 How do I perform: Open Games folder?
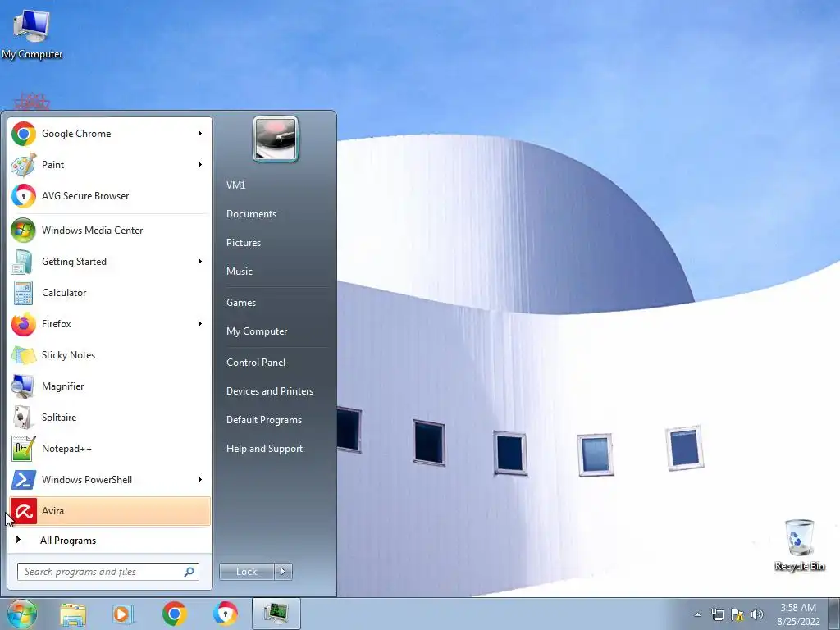point(241,302)
